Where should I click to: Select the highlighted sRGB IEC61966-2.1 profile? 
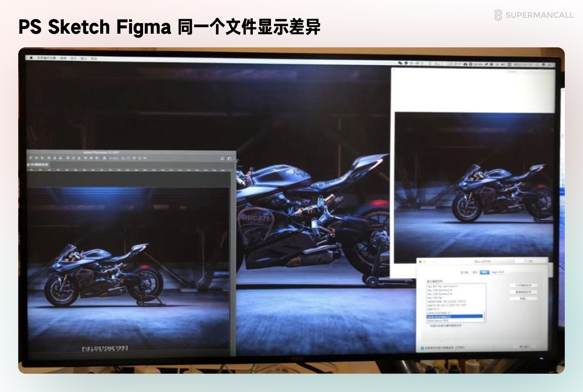click(x=455, y=316)
